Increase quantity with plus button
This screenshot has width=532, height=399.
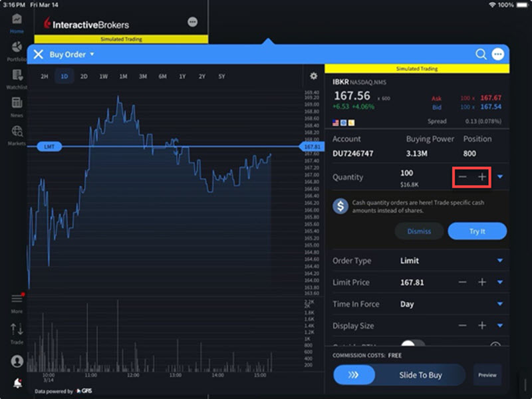[482, 177]
